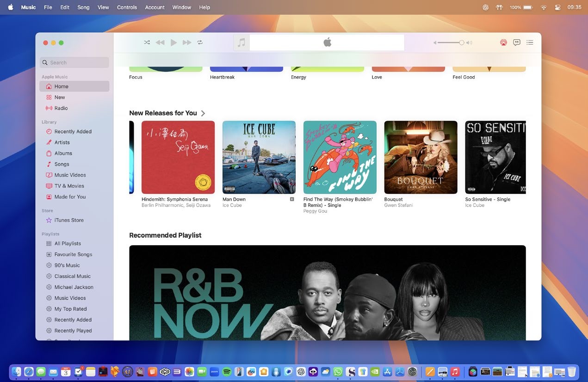Skip forward to the next track
Viewport: 588px width, 382px height.
pos(187,43)
